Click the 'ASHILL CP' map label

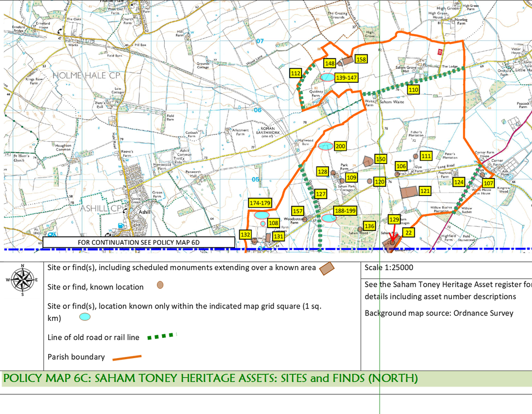[101, 208]
